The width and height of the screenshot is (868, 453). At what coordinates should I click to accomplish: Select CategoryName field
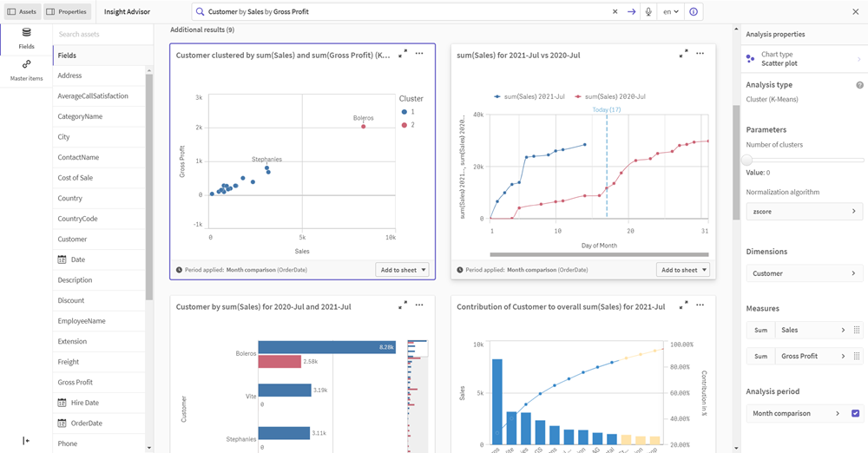[99, 116]
